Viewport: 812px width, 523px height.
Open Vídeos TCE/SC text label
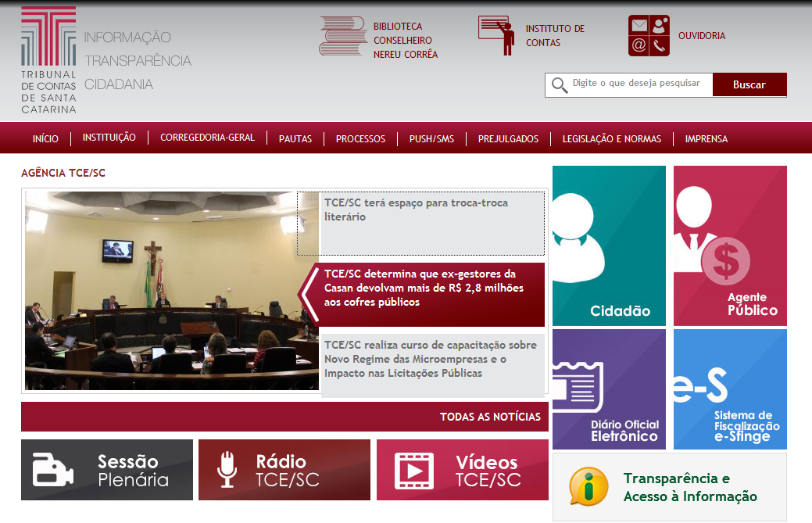[488, 471]
